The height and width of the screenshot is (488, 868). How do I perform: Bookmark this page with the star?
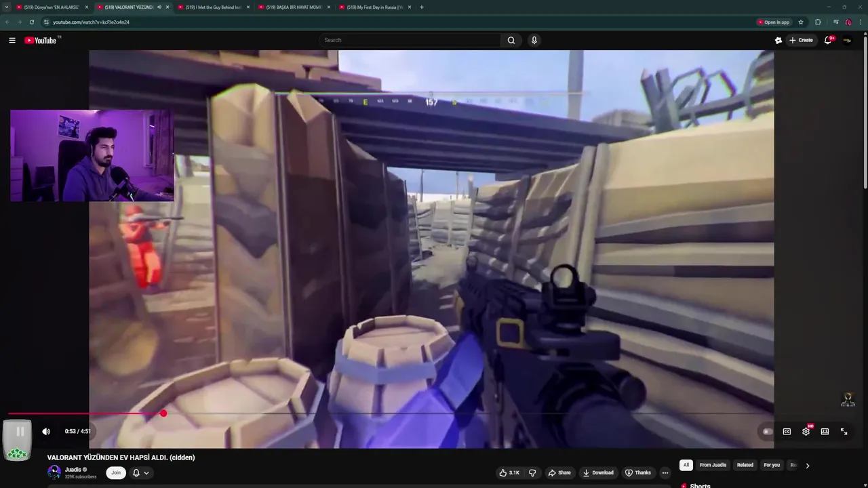(x=801, y=22)
